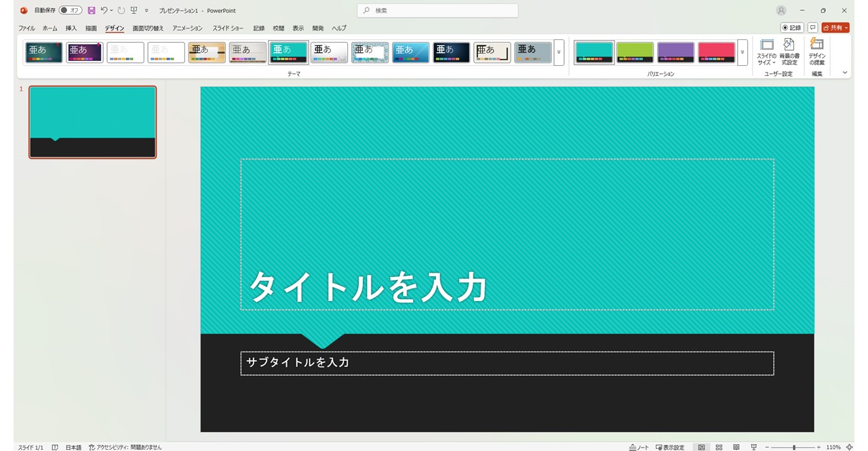Open the Insert (挿入) tab
Screen dimensions: 868x451
point(71,28)
